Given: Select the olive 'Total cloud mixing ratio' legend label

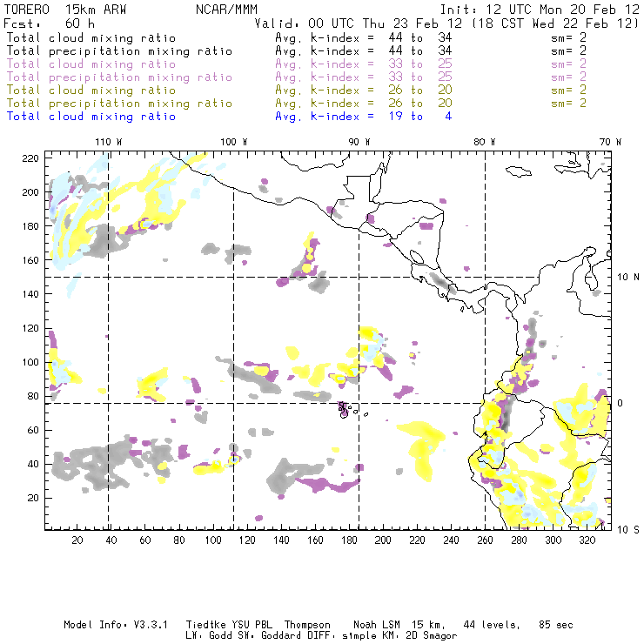Looking at the screenshot, I should point(91,91).
